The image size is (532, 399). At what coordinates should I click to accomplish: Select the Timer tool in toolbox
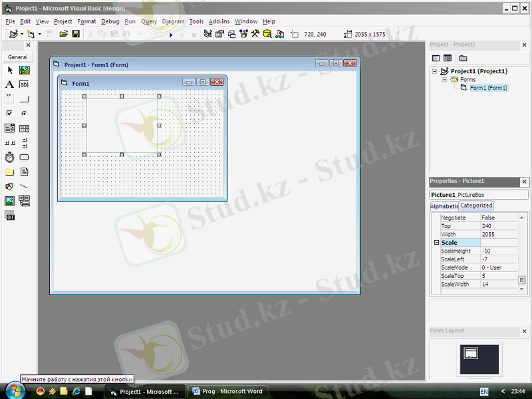(10, 157)
